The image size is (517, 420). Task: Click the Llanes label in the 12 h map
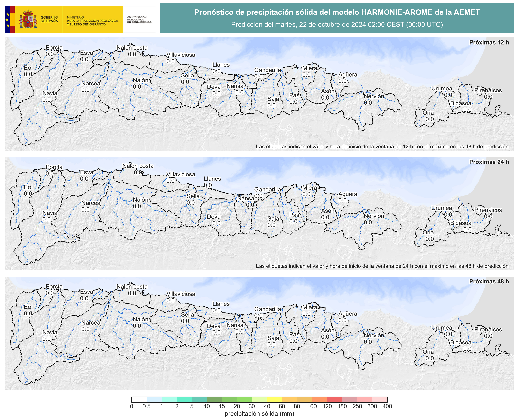pos(221,65)
